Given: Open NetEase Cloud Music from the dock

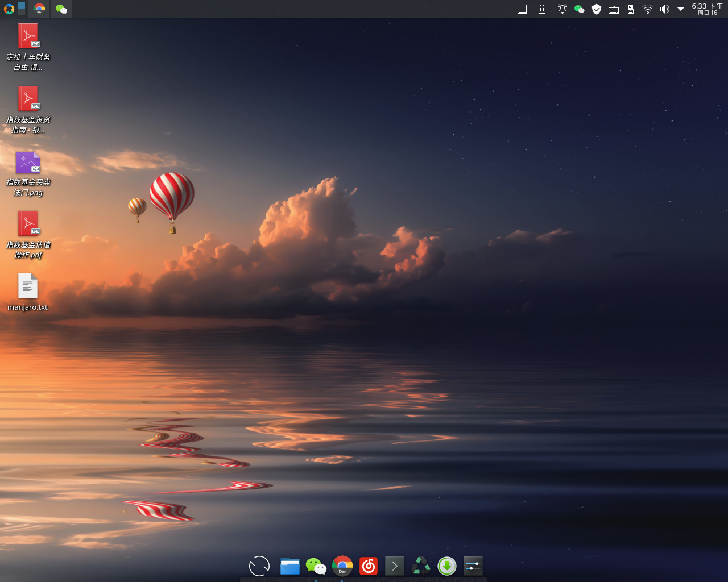Looking at the screenshot, I should point(369,566).
